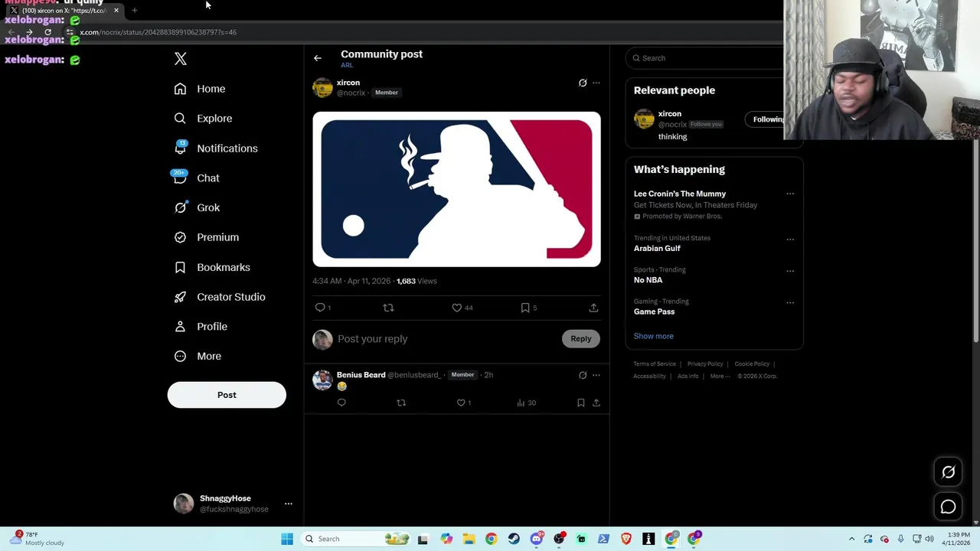Viewport: 980px width, 551px height.
Task: Open options for Arabian Gulf trend
Action: (790, 239)
